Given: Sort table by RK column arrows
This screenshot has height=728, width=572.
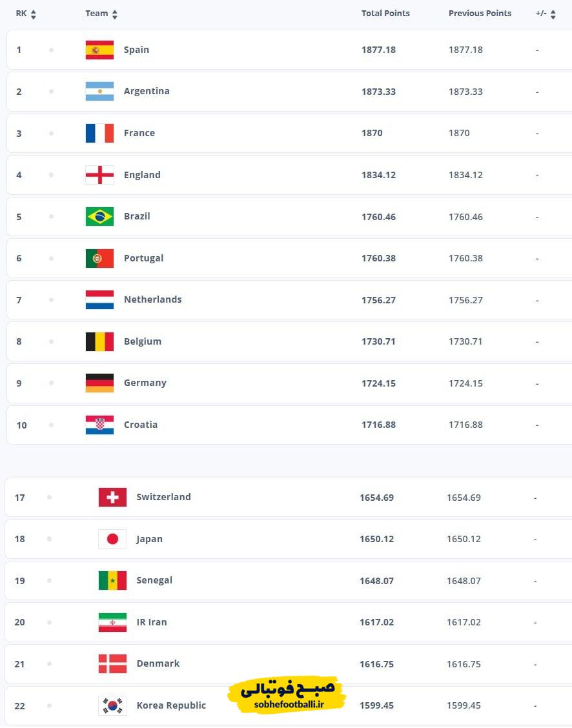Looking at the screenshot, I should pyautogui.click(x=33, y=14).
